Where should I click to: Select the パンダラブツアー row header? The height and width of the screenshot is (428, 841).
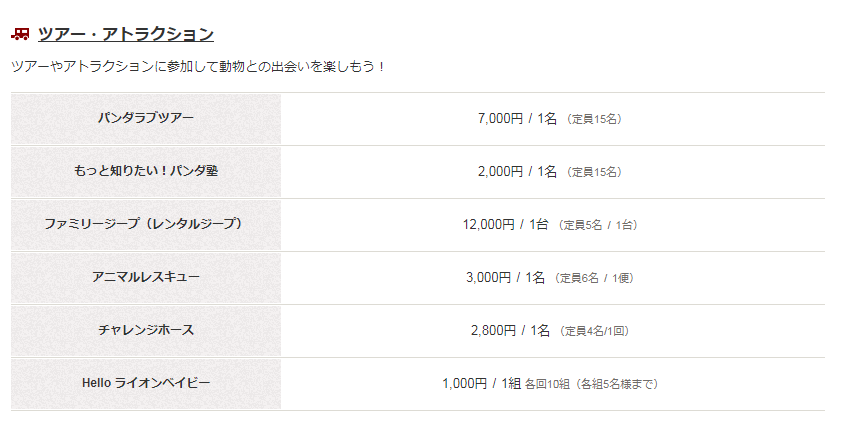coord(146,118)
